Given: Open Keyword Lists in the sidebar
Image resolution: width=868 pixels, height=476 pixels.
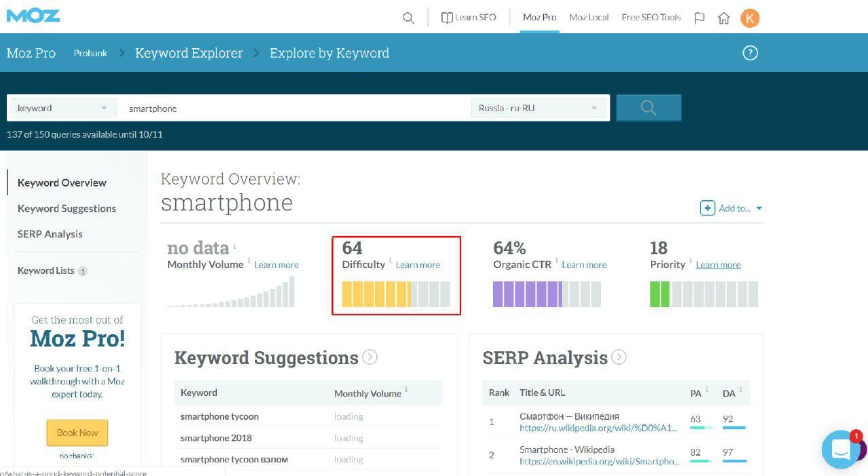Looking at the screenshot, I should (x=45, y=271).
